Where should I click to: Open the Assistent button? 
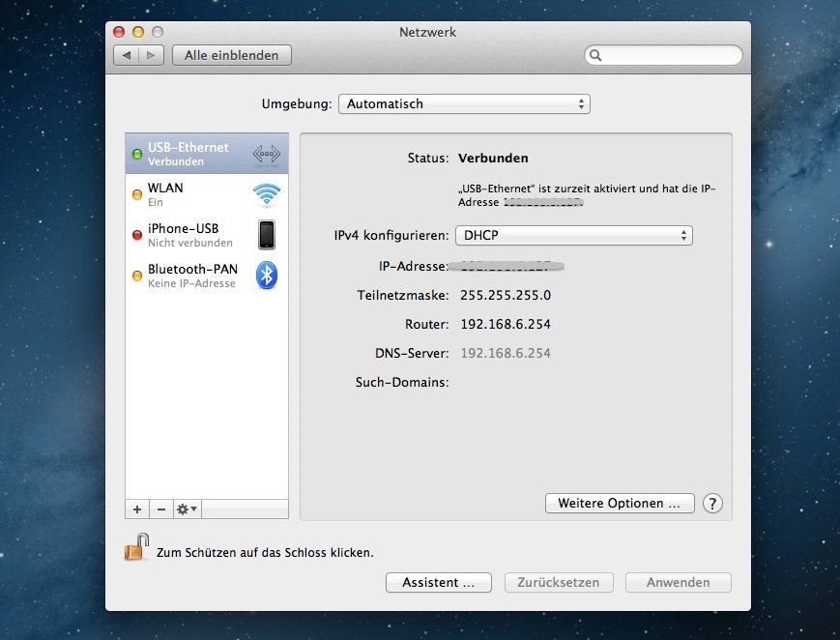(439, 583)
